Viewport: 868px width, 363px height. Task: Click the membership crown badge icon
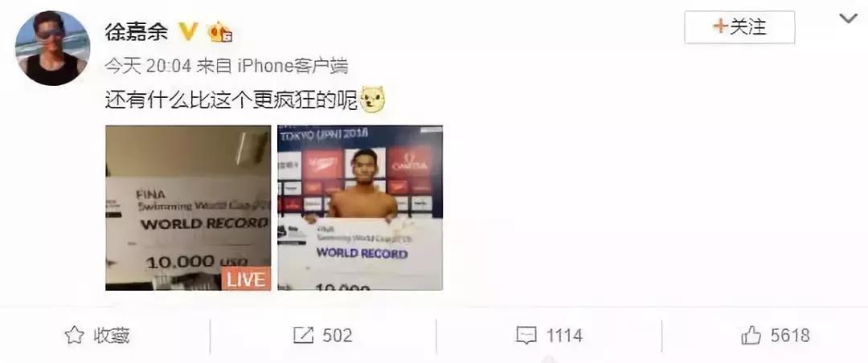pyautogui.click(x=219, y=32)
